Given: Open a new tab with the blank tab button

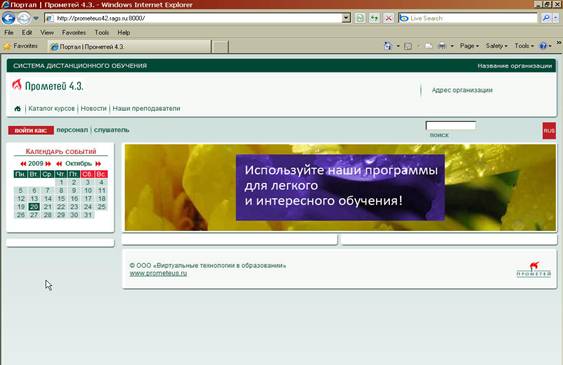Looking at the screenshot, I should pyautogui.click(x=220, y=47).
